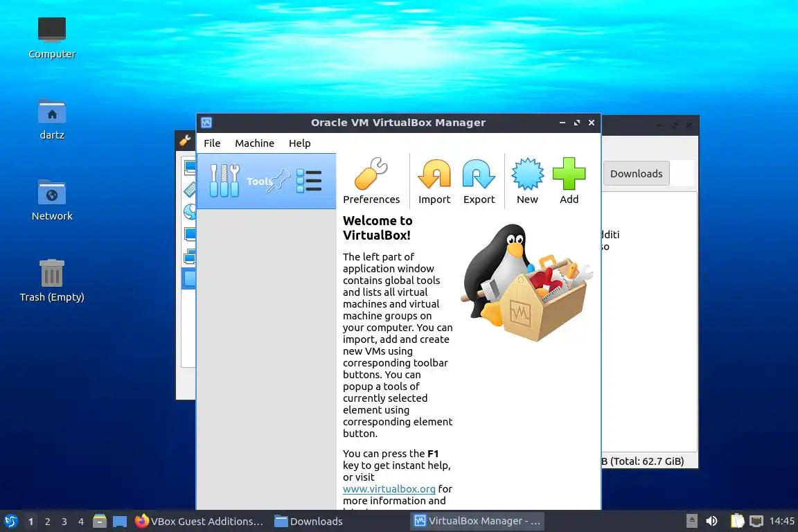Select the keyboard Input category in the background window

point(190,189)
